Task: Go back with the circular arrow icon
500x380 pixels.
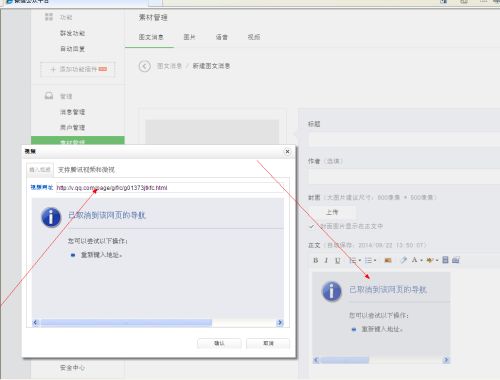Action: tap(144, 66)
